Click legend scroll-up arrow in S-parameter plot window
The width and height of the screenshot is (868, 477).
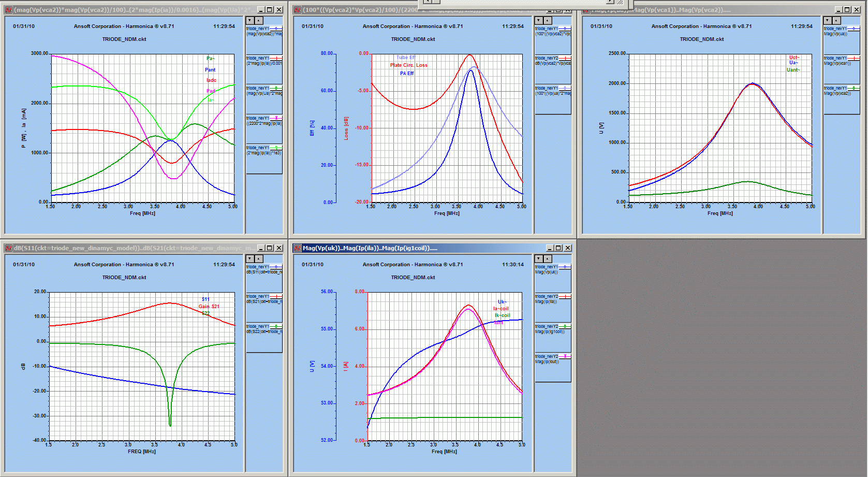pyautogui.click(x=259, y=259)
